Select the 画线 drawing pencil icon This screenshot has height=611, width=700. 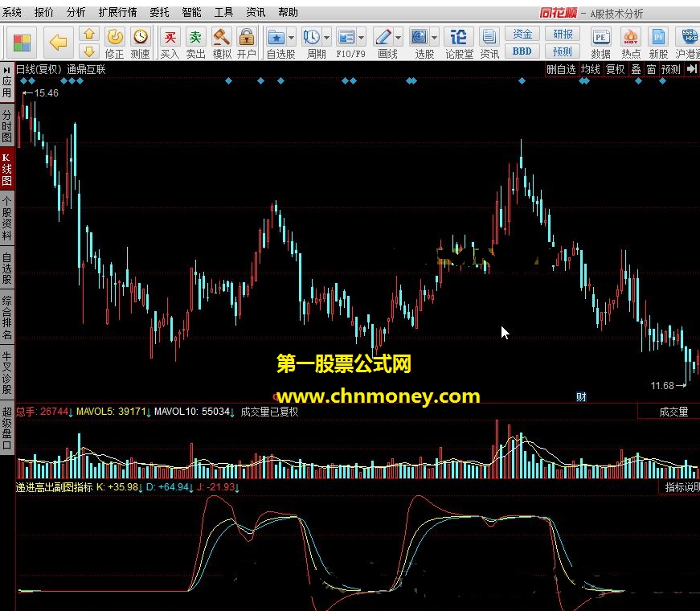[x=383, y=37]
